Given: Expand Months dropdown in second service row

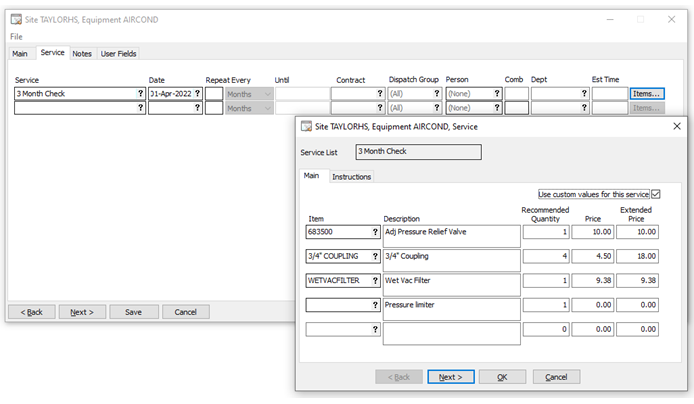Looking at the screenshot, I should pos(267,108).
